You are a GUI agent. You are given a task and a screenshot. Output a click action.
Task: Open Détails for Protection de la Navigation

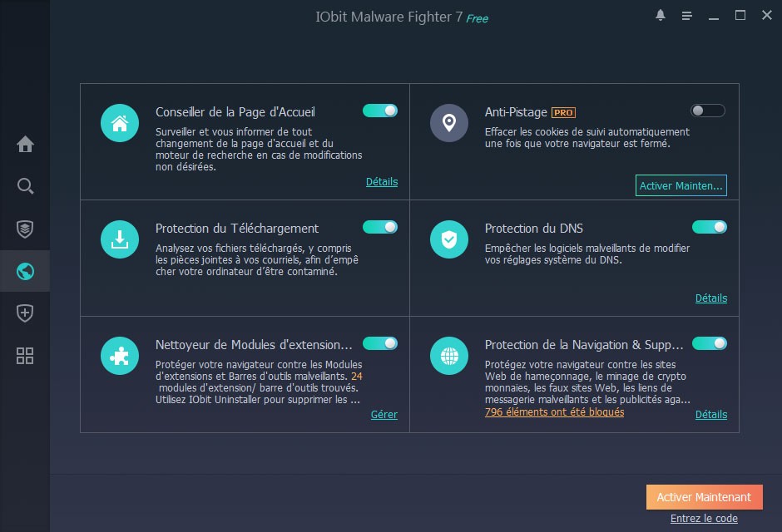click(711, 415)
